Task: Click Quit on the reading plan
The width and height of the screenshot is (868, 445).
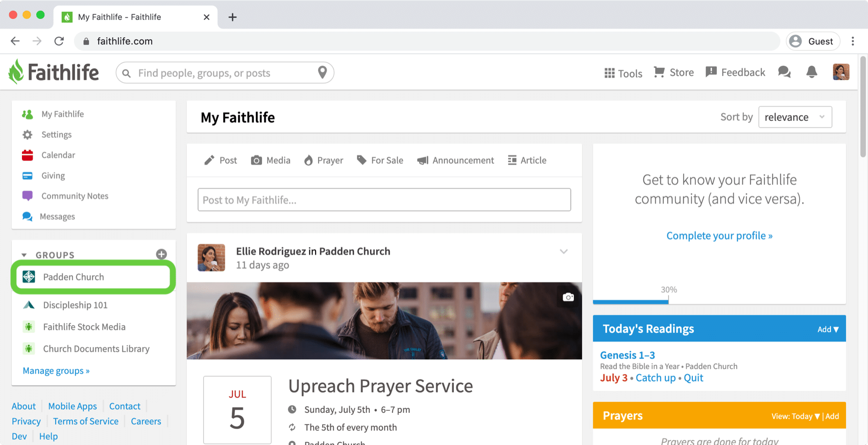Action: coord(693,378)
